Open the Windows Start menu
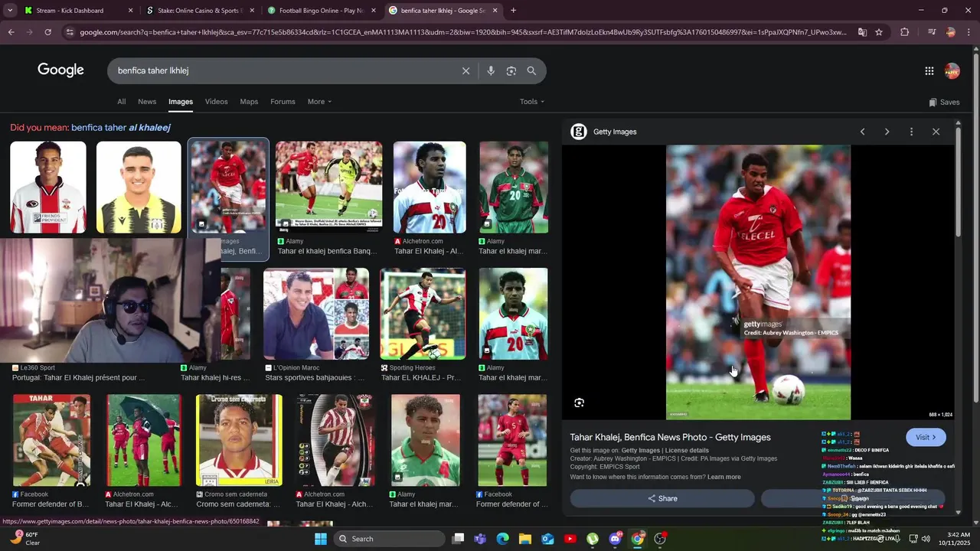 (321, 539)
